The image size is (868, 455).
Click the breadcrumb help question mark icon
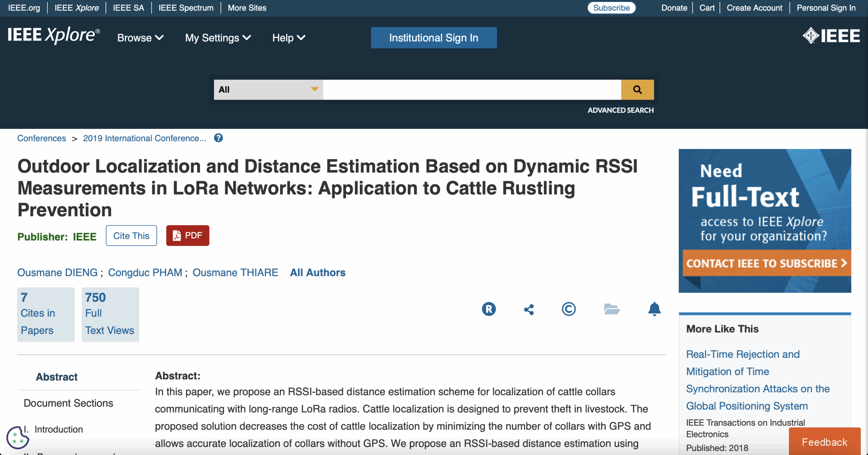(x=218, y=138)
